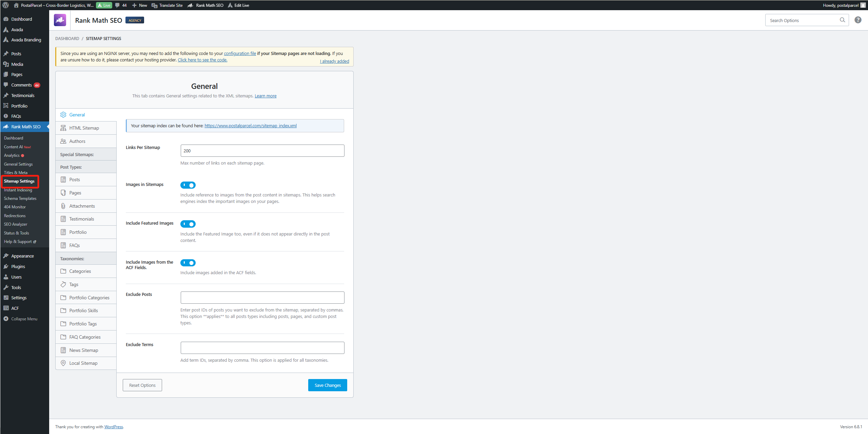
Task: Open the sitemap_index.xml link
Action: pos(250,126)
